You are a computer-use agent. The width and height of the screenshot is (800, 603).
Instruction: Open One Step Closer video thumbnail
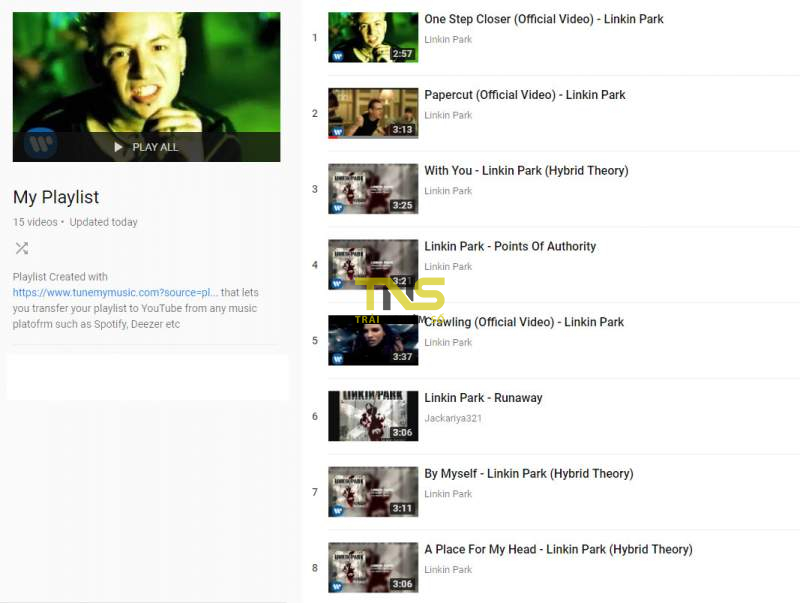(373, 38)
